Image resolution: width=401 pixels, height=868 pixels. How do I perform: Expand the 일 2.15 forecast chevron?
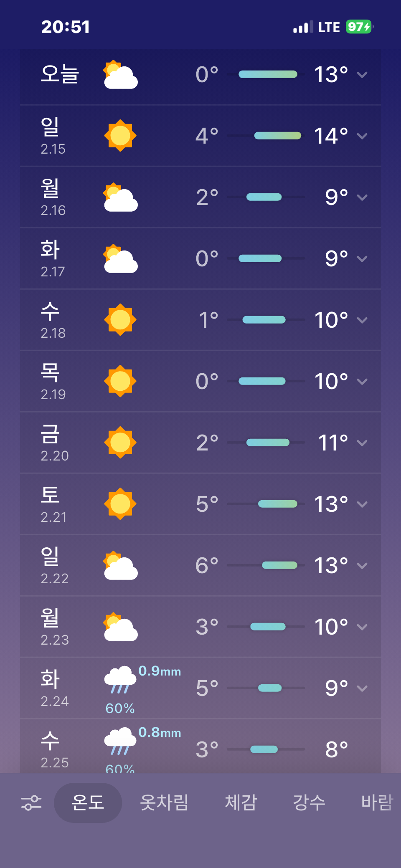click(362, 136)
